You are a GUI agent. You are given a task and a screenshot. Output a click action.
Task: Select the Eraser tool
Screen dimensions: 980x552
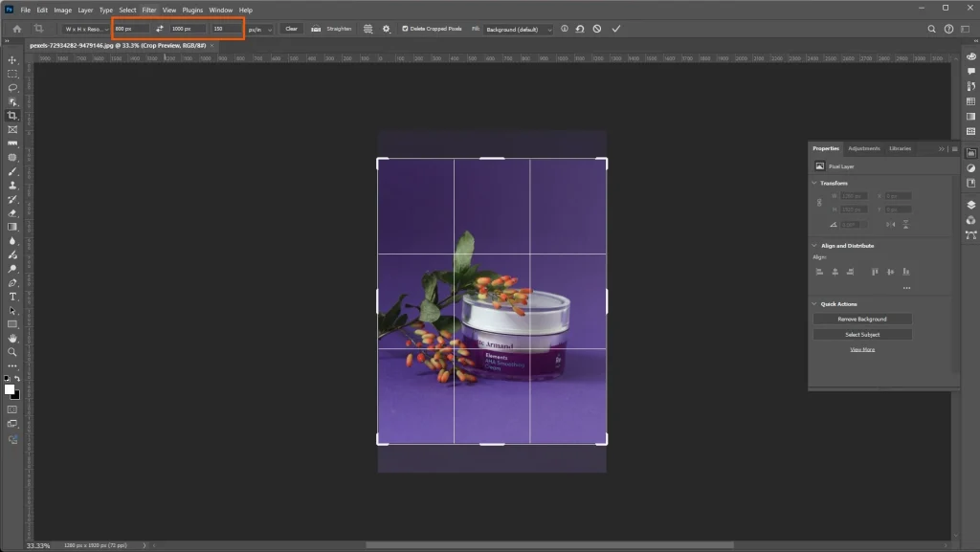pos(12,213)
